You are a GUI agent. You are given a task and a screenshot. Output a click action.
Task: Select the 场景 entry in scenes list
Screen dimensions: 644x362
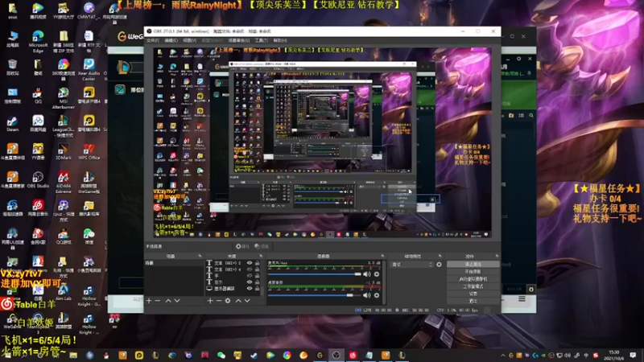174,263
